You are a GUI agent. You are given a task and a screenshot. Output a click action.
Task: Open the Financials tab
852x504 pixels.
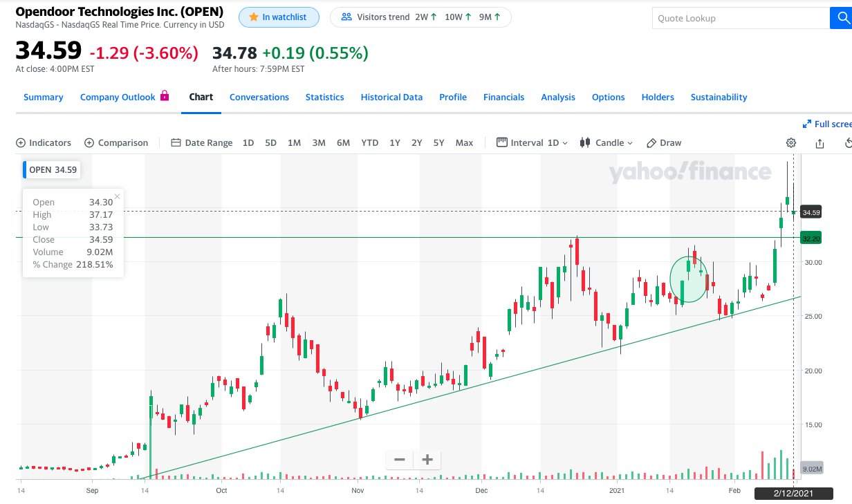pos(504,97)
